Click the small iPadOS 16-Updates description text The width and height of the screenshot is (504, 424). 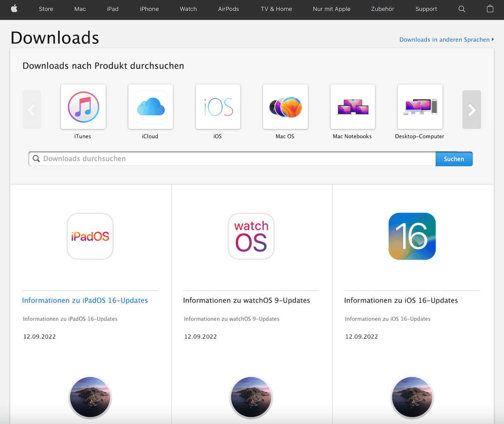(70, 319)
